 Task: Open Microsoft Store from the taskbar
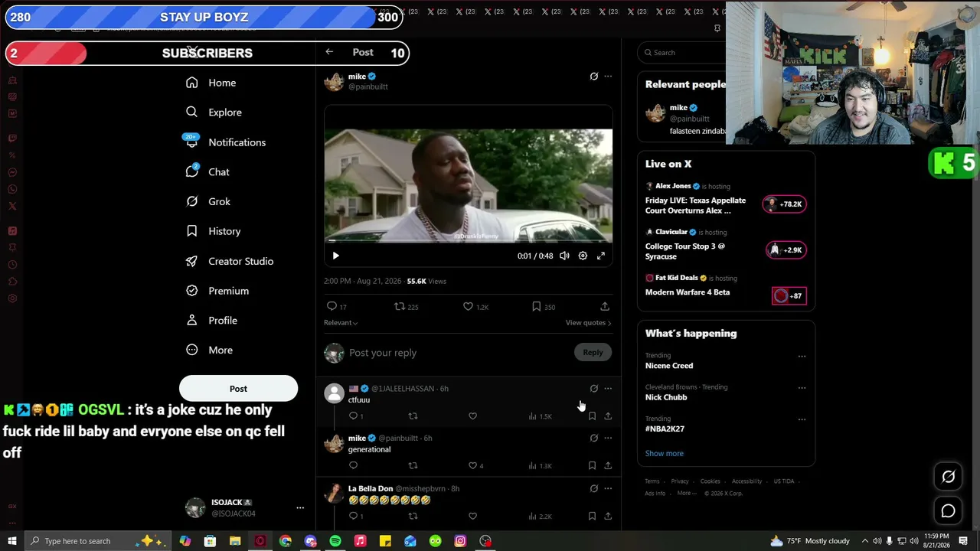(211, 541)
